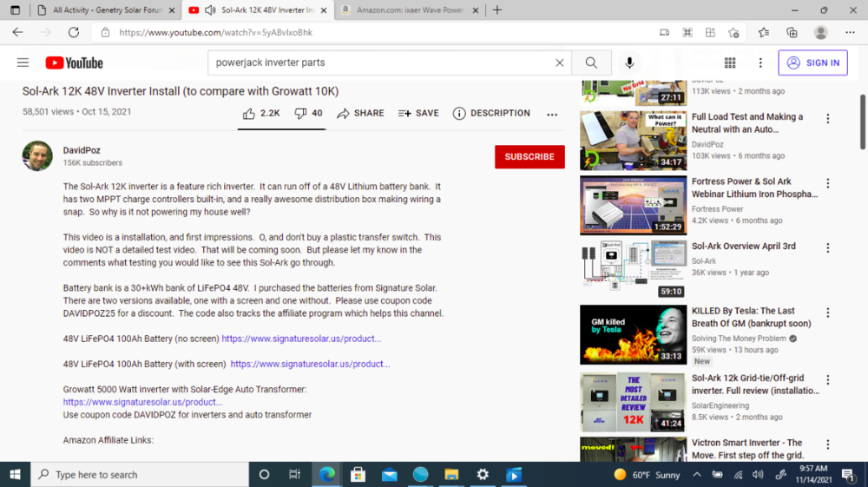Start voice search with microphone
This screenshot has height=487, width=868.
[x=628, y=63]
